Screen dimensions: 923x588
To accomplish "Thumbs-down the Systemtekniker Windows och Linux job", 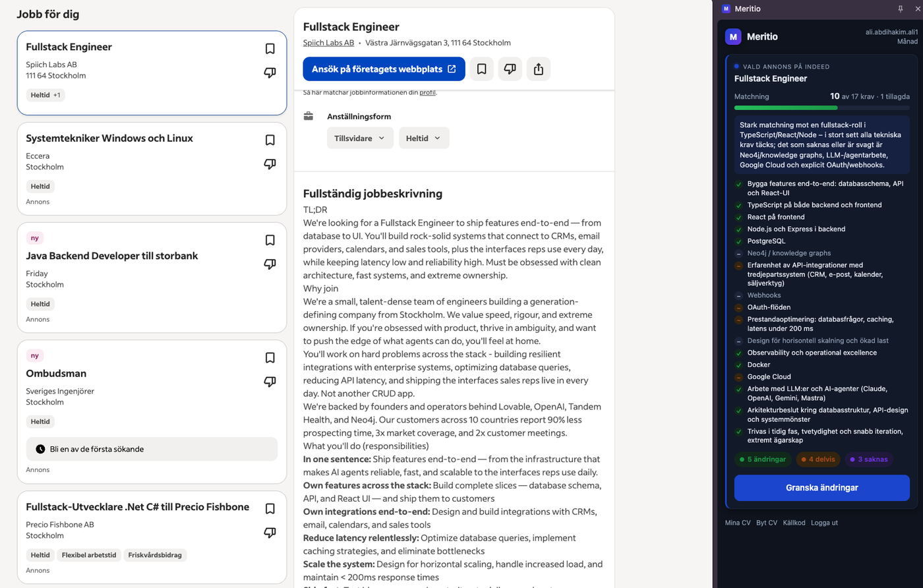I will pos(270,163).
